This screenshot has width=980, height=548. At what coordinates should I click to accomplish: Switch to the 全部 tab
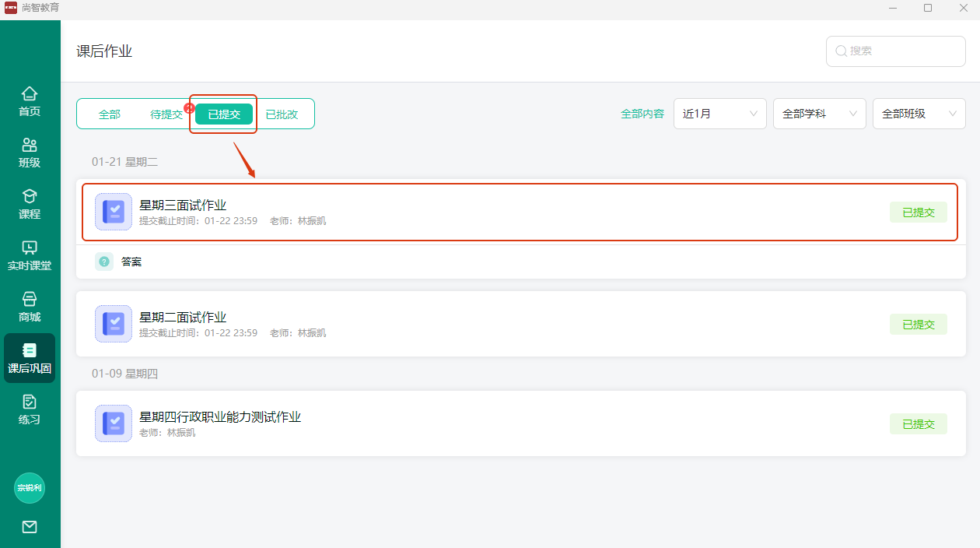click(x=110, y=114)
